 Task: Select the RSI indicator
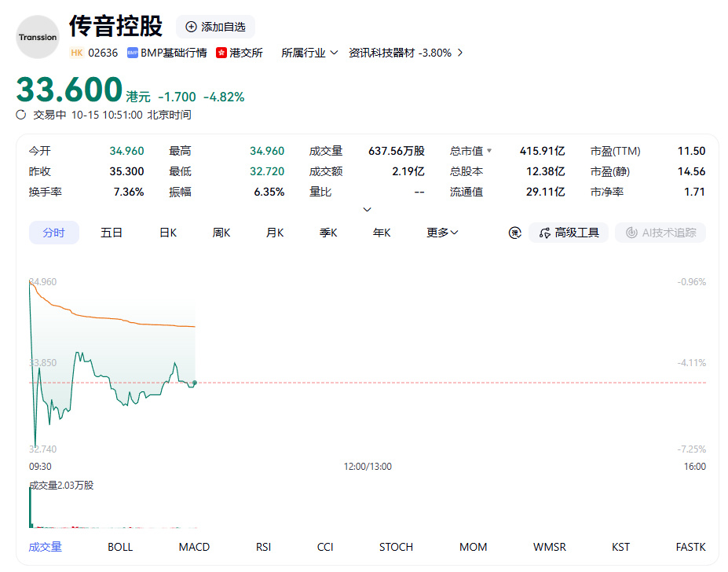point(263,547)
